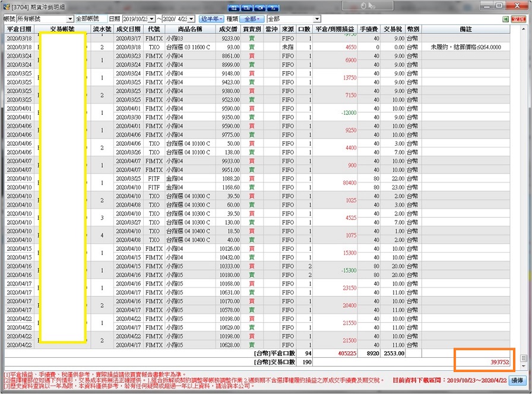Click the green Excel export icon
The image size is (532, 394).
(x=505, y=20)
